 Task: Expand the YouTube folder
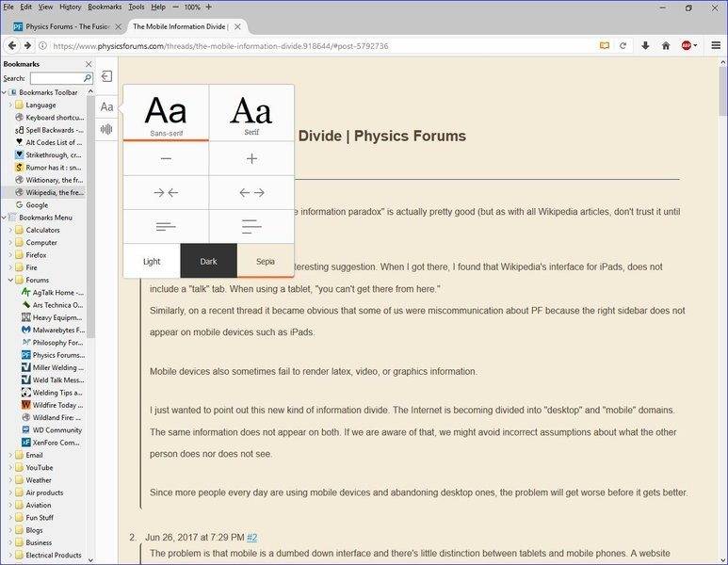pos(10,467)
